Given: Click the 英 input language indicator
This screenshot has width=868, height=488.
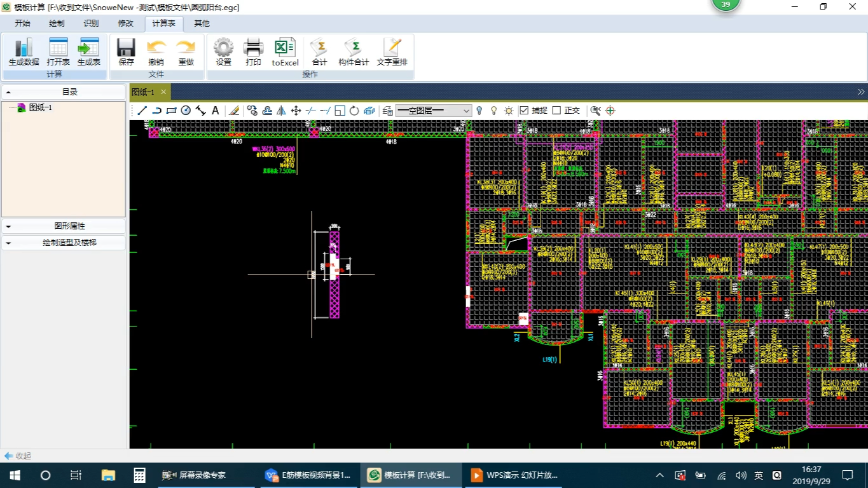Looking at the screenshot, I should (x=759, y=475).
